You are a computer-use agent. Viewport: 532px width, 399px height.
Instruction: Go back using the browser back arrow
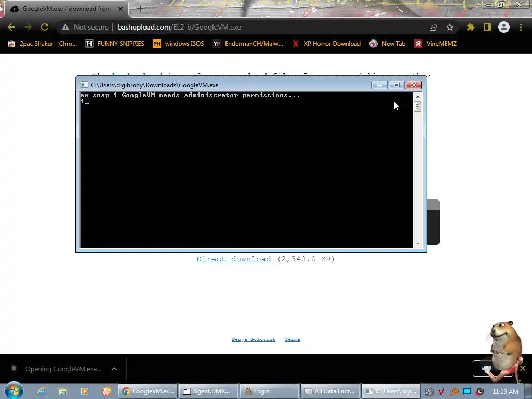click(11, 27)
